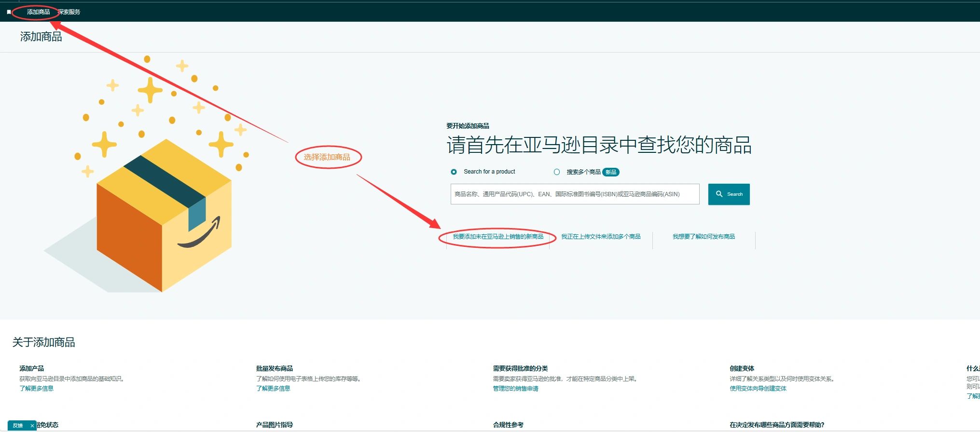
Task: Click the 在决定发布哪些商品方面需要帮助? heading
Action: click(x=777, y=425)
